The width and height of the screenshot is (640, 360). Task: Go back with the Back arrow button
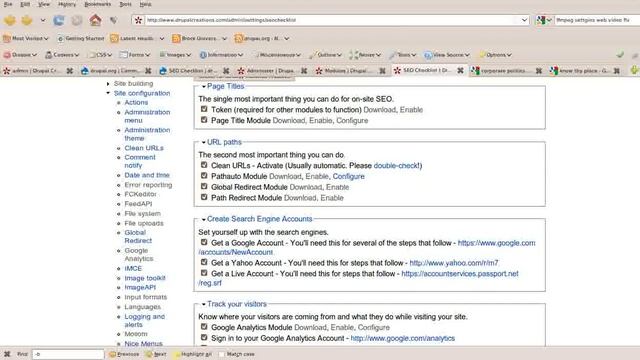coord(10,20)
